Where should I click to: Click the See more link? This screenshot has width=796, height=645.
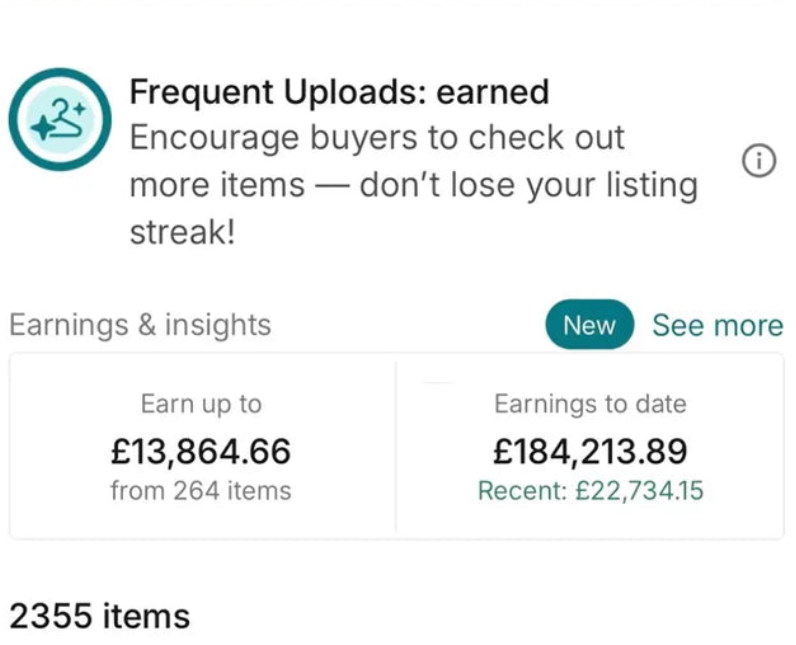pos(717,325)
